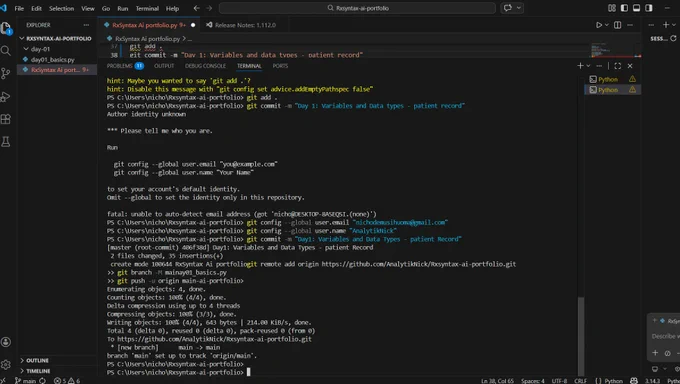Split the editor to the right
This screenshot has width=680, height=384.
pyautogui.click(x=618, y=25)
